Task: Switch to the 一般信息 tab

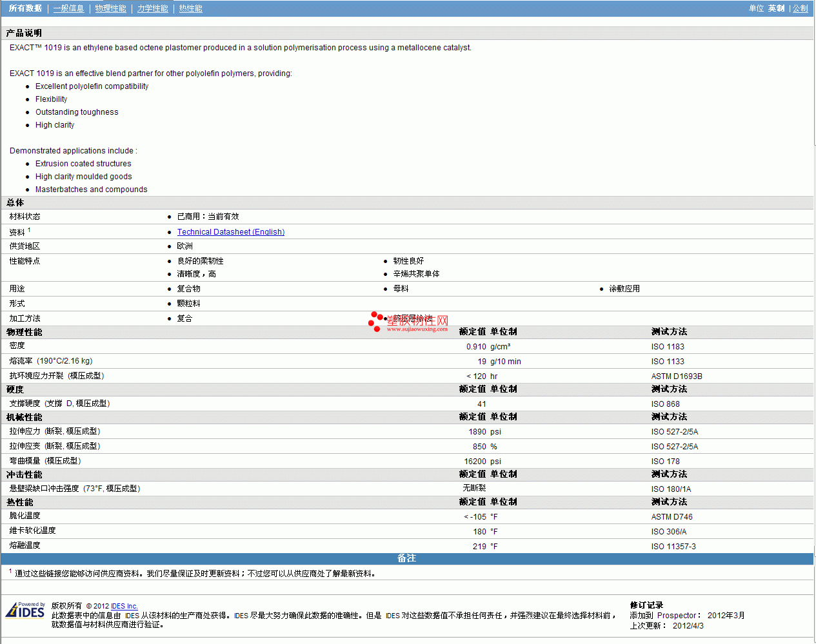Action: click(68, 8)
